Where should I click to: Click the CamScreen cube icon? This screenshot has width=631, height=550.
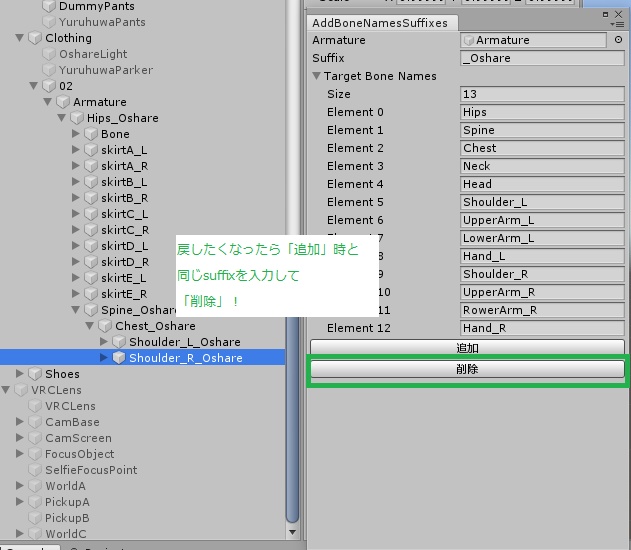point(35,438)
